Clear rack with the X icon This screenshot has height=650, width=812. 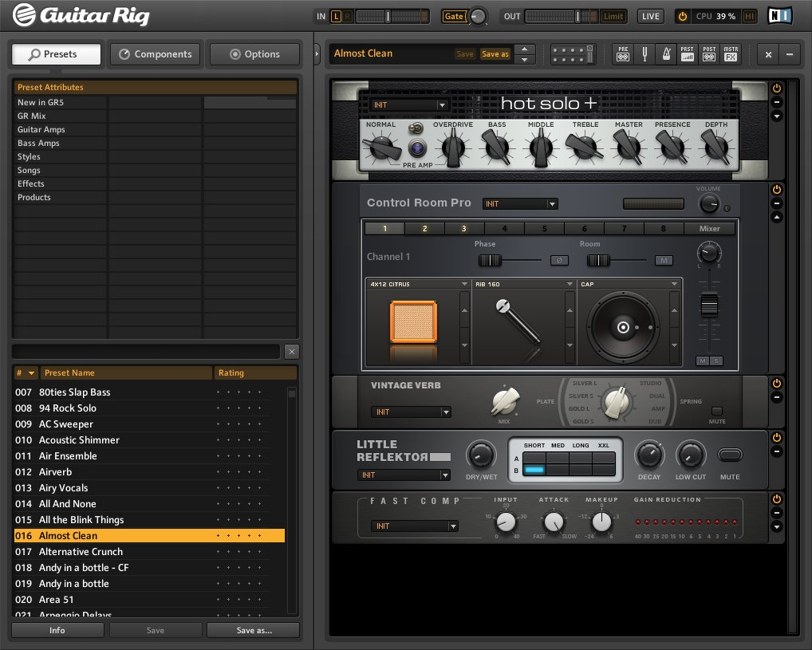point(768,54)
